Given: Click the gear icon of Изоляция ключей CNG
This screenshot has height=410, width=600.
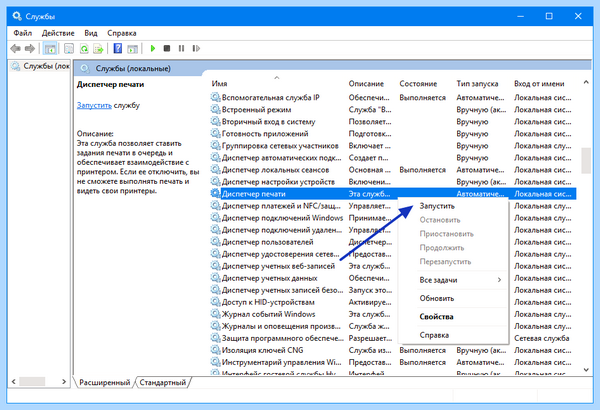Looking at the screenshot, I should (215, 350).
